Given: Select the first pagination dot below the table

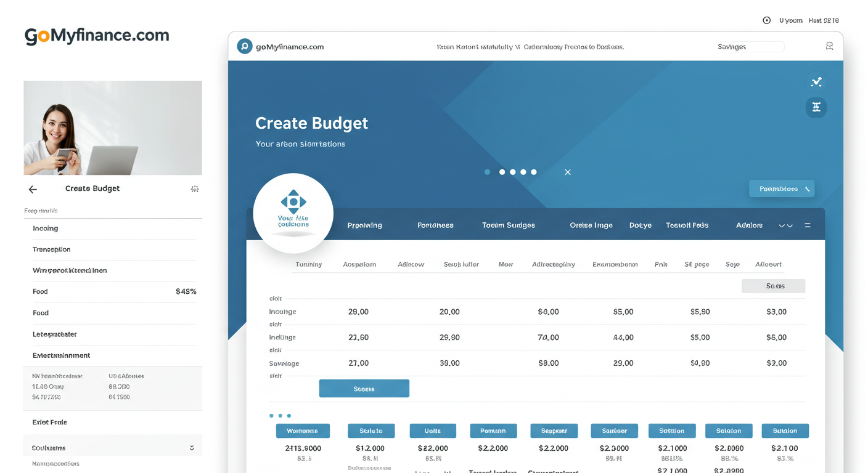Looking at the screenshot, I should pyautogui.click(x=271, y=416).
